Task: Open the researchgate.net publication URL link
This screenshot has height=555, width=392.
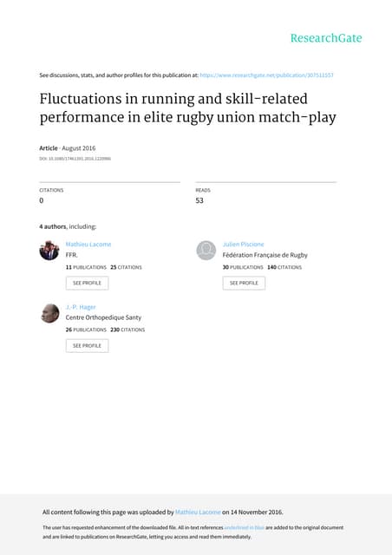Action: pyautogui.click(x=266, y=75)
